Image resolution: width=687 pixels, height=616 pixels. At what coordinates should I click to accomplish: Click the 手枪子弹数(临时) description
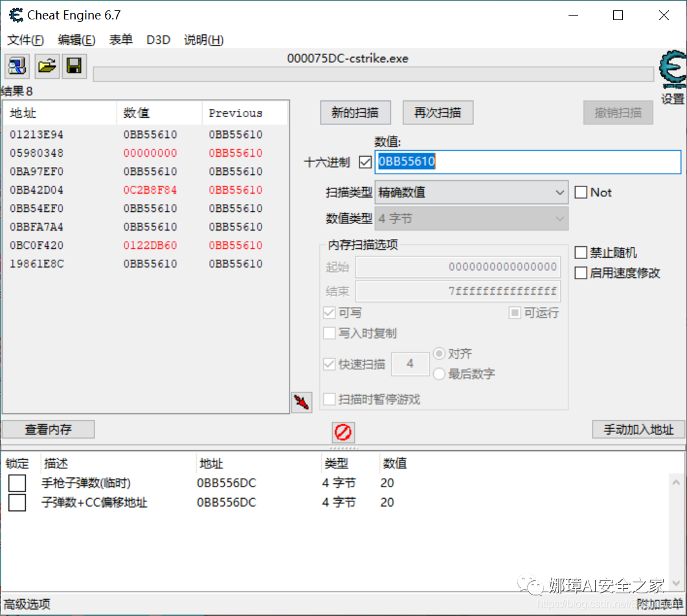86,483
